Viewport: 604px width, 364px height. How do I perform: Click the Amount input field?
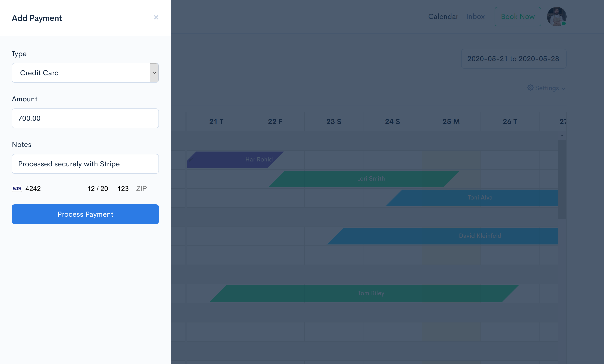(85, 118)
